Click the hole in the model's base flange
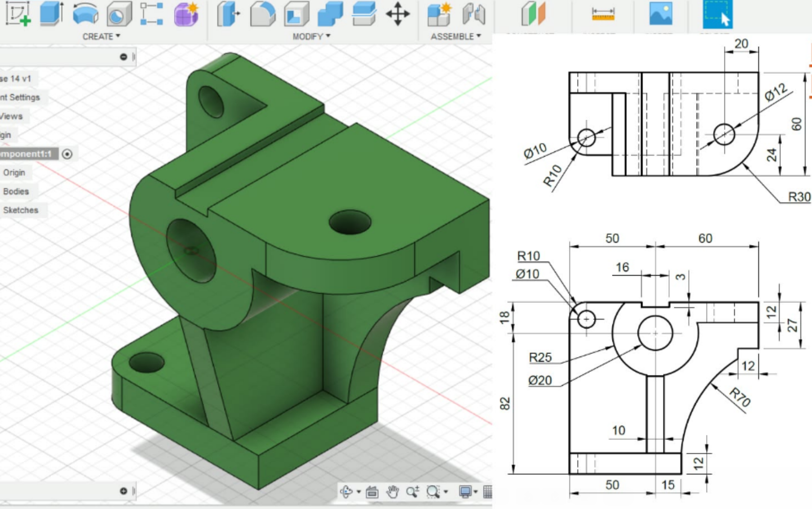The height and width of the screenshot is (509, 812). (x=146, y=363)
